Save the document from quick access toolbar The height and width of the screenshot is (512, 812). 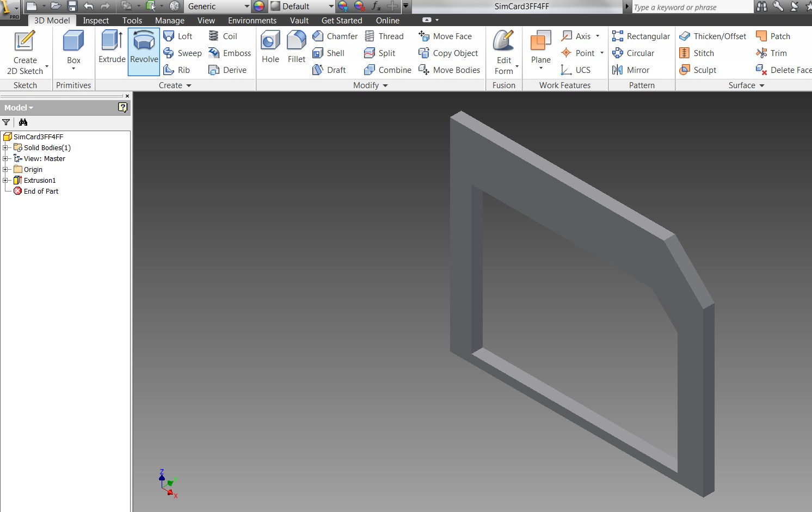(72, 7)
